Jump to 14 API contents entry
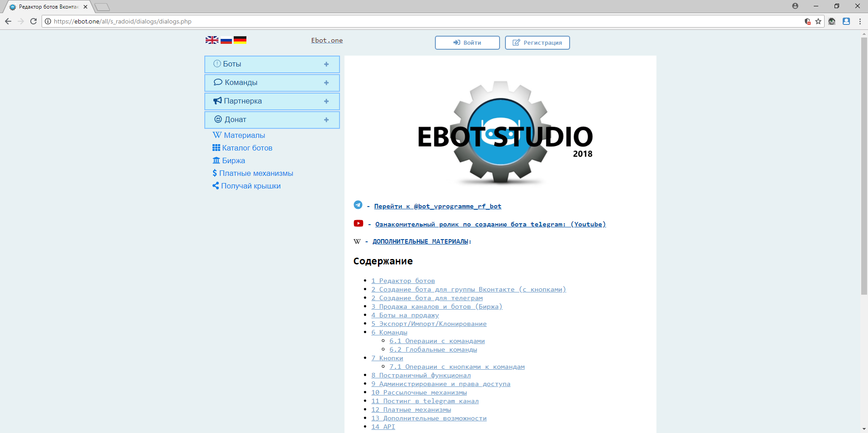Viewport: 868px width, 433px height. point(383,427)
